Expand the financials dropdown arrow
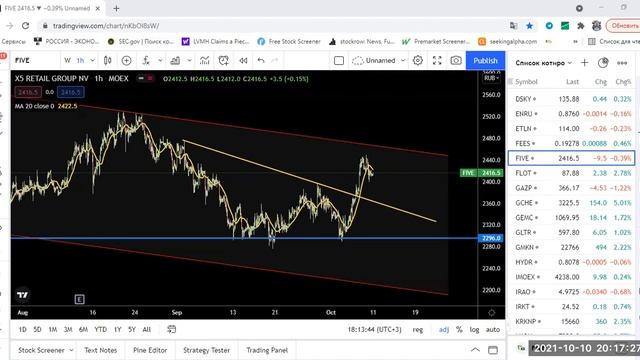The image size is (640, 360). [x=189, y=60]
